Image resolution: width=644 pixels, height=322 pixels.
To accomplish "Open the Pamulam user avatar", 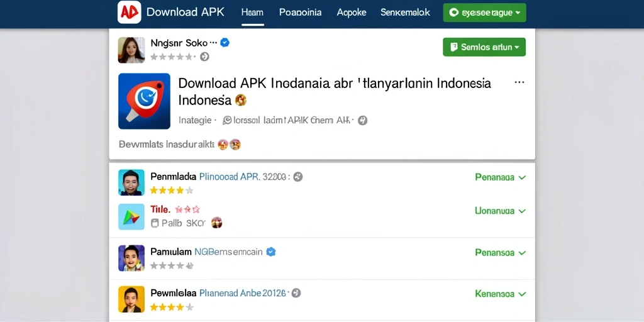I will tap(131, 258).
